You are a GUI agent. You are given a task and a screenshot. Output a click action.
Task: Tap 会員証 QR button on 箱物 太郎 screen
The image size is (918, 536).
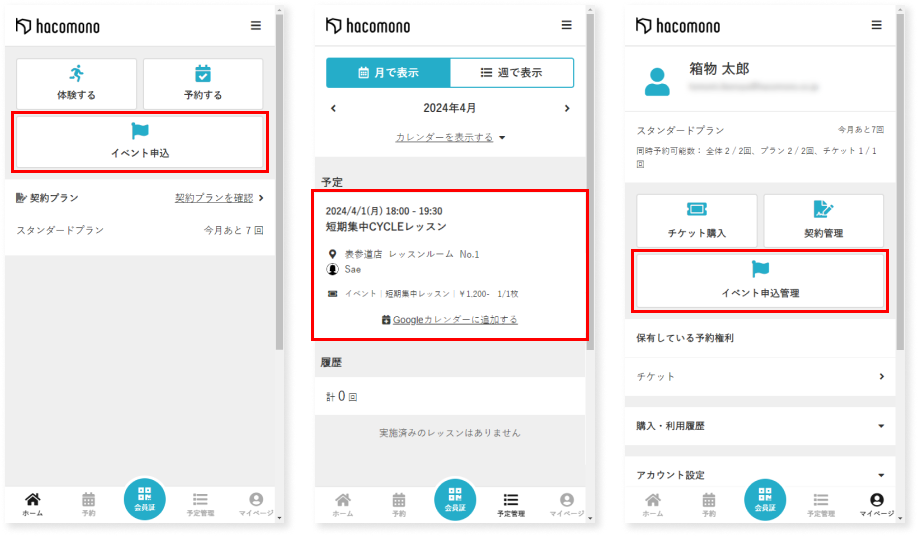coord(765,498)
